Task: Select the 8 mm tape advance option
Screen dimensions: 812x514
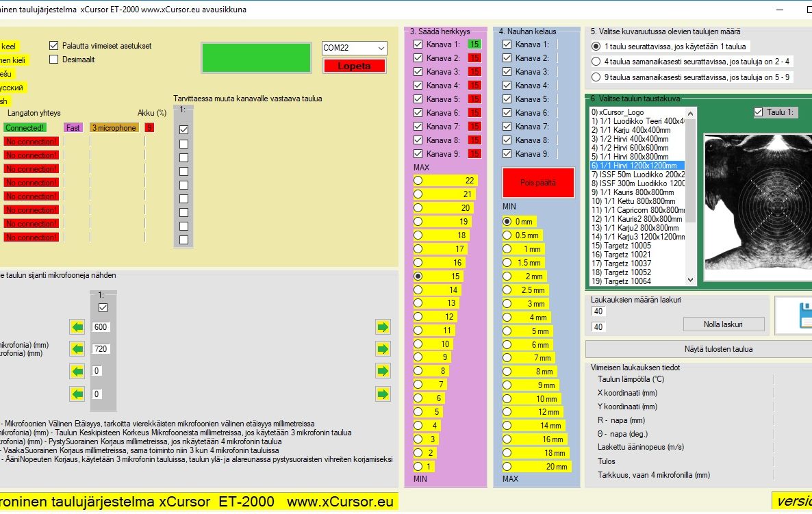Action: (507, 371)
